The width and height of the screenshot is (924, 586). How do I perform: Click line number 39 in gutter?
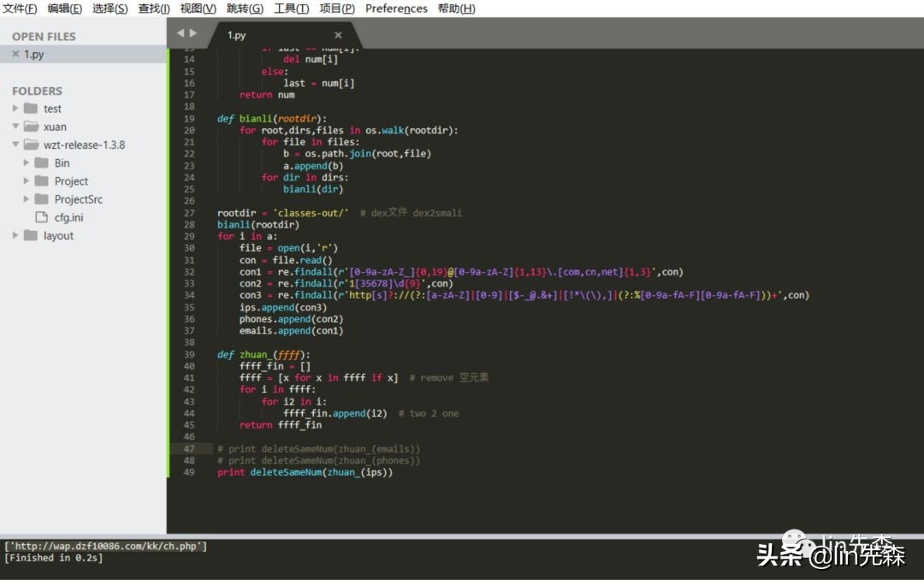pos(189,354)
